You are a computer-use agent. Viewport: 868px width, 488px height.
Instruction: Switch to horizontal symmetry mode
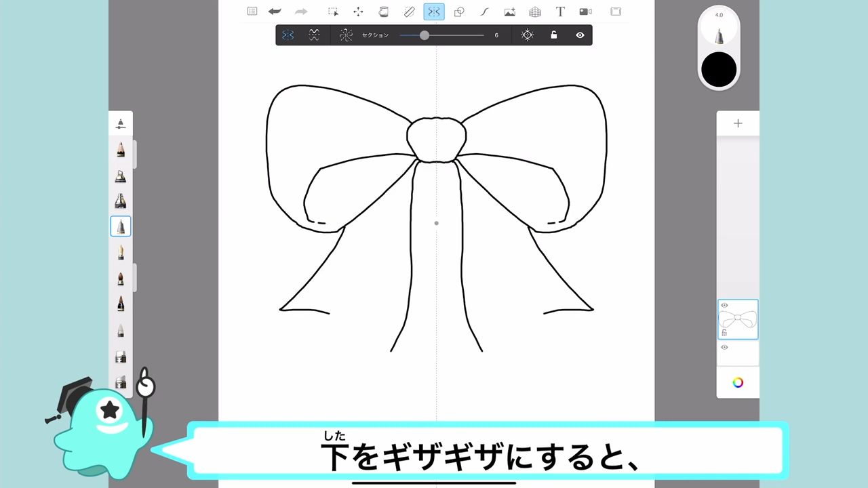coord(314,35)
